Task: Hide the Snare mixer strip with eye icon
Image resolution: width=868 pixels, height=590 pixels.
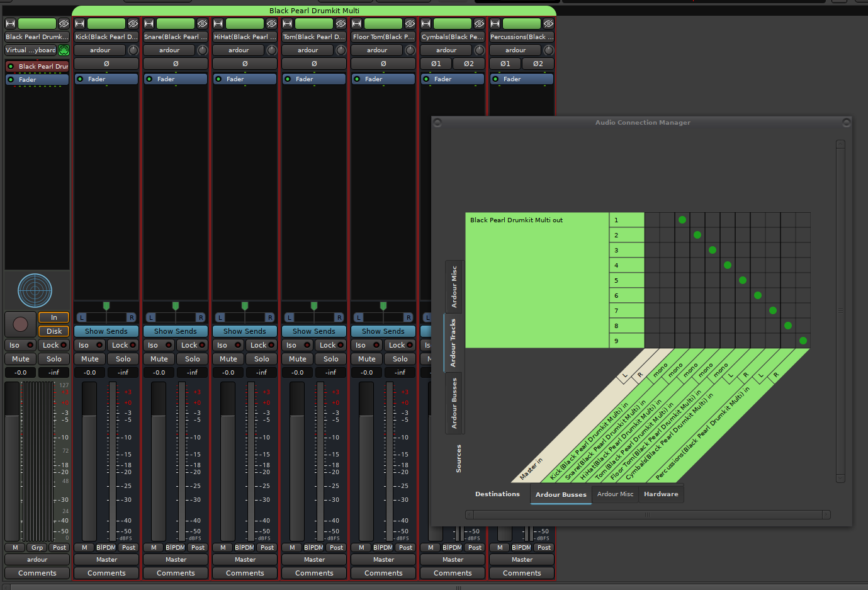Action: click(202, 23)
